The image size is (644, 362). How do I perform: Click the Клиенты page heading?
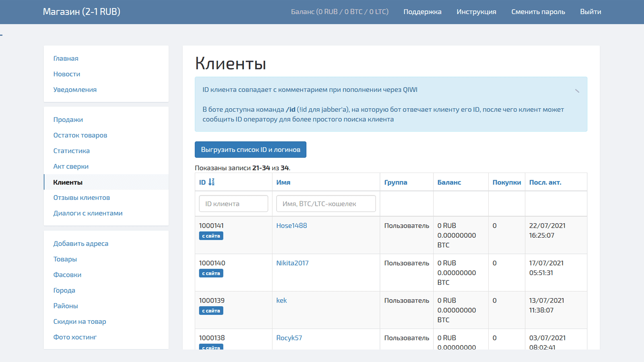tap(231, 64)
